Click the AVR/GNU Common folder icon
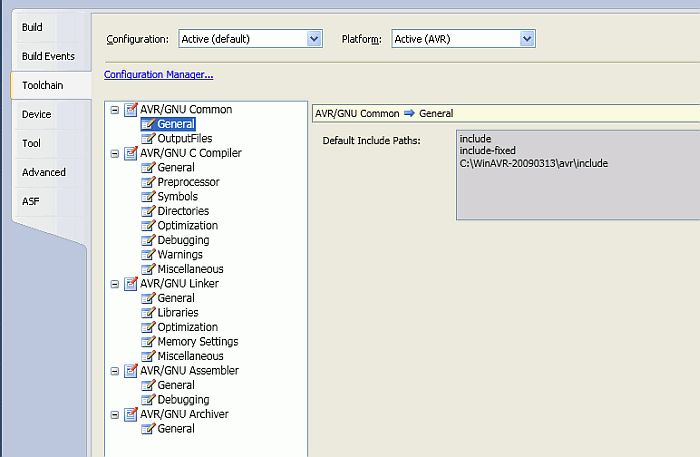 coord(131,110)
